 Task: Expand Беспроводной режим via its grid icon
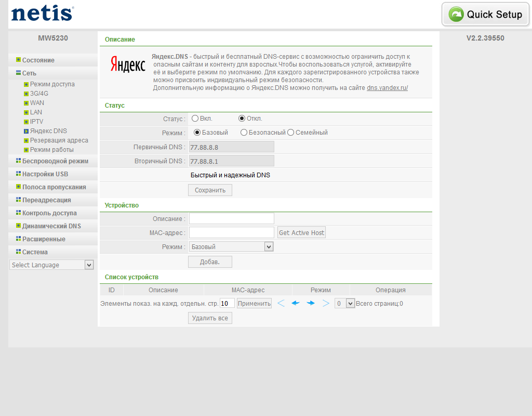(x=18, y=161)
